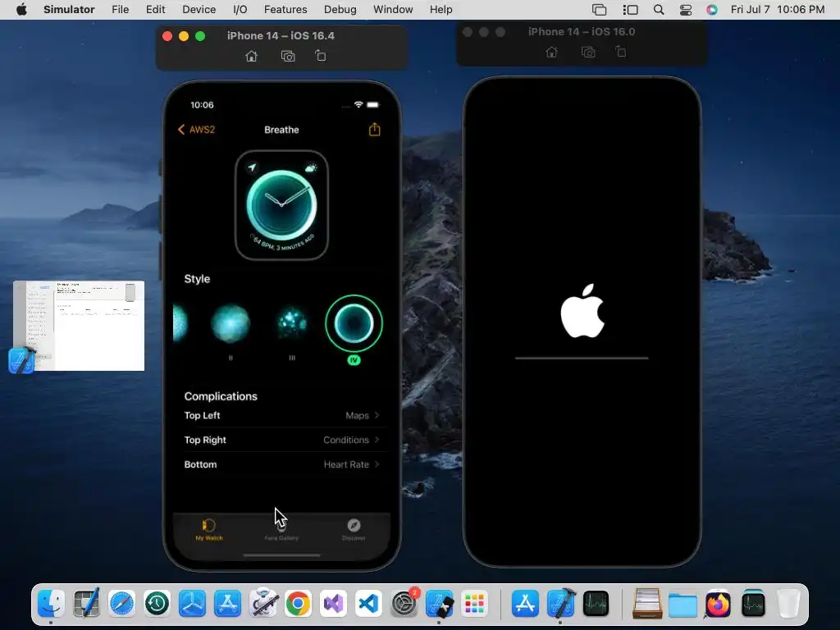Open the Debug menu
The height and width of the screenshot is (630, 840).
pyautogui.click(x=340, y=10)
